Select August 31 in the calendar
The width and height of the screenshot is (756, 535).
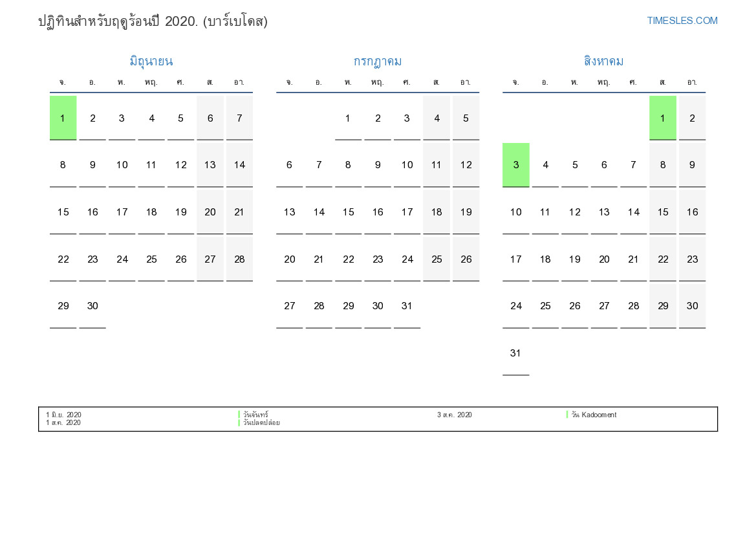[x=515, y=353]
